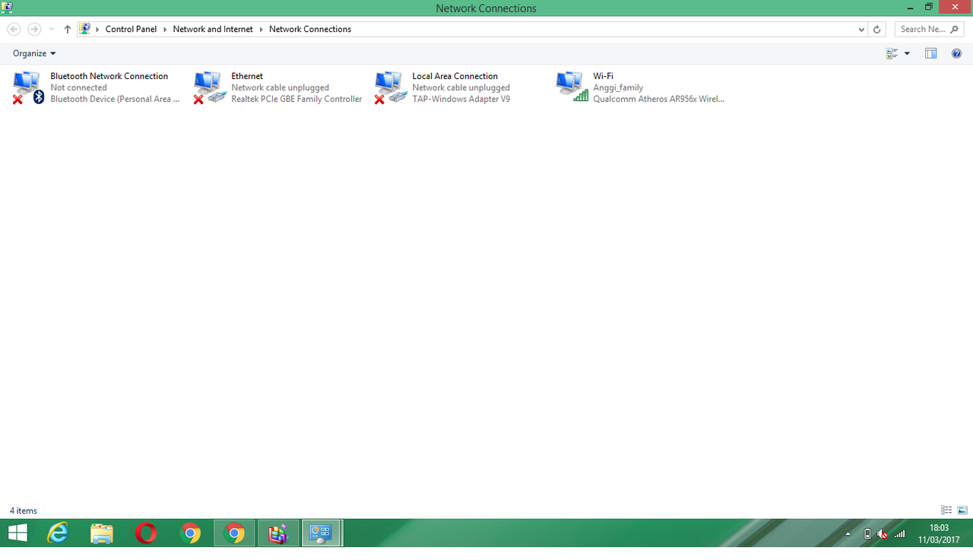Viewport: 973px width, 560px height.
Task: Open the volume icon in system tray
Action: click(883, 534)
